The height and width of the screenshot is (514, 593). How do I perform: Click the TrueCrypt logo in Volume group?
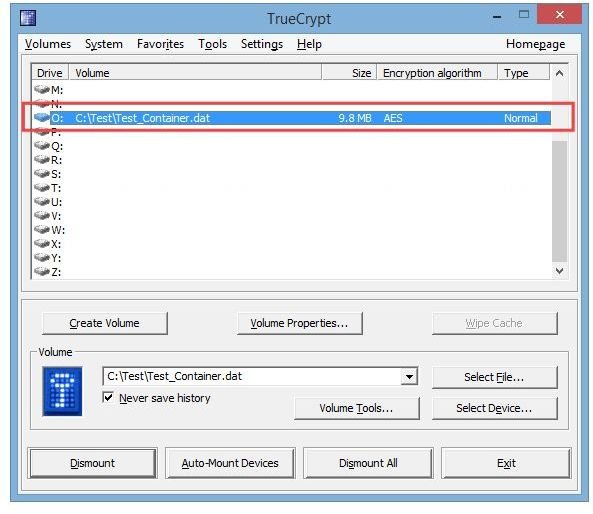pyautogui.click(x=62, y=391)
